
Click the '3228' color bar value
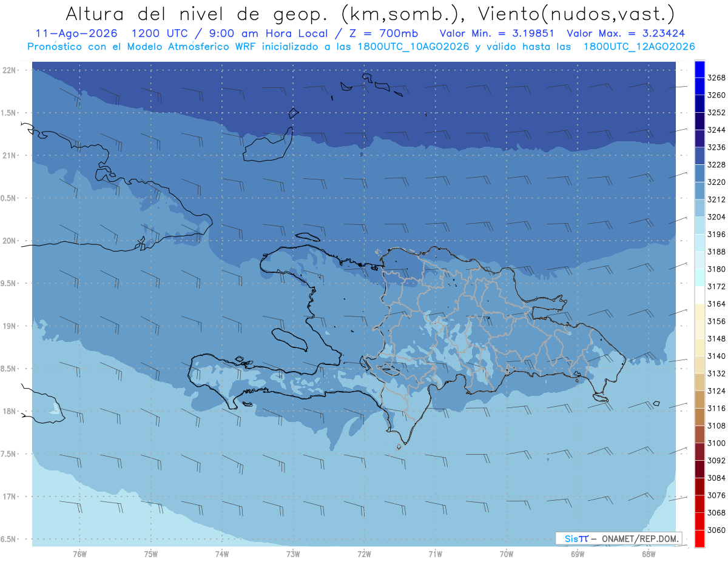click(716, 165)
